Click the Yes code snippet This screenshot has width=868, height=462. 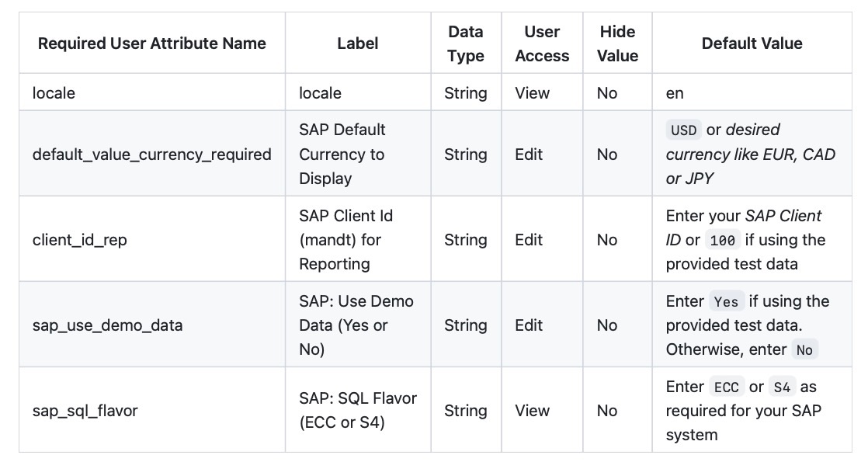tap(726, 302)
